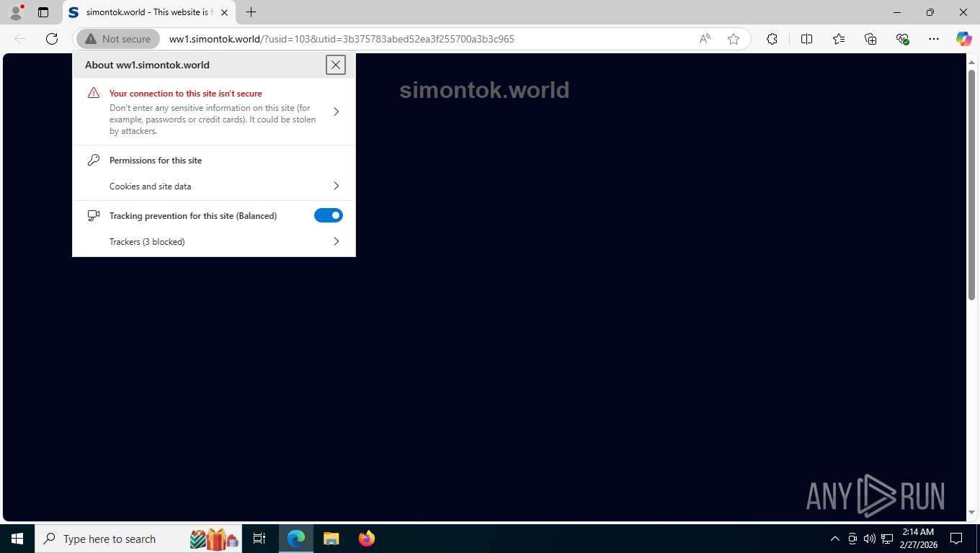Click the taskbar search box
Viewport: 980px width, 553px height.
[140, 539]
